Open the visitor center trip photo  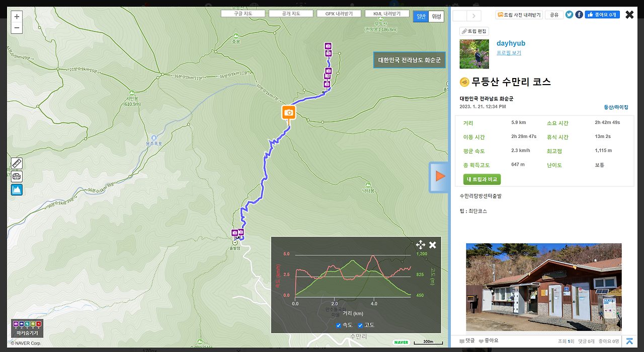click(x=544, y=287)
